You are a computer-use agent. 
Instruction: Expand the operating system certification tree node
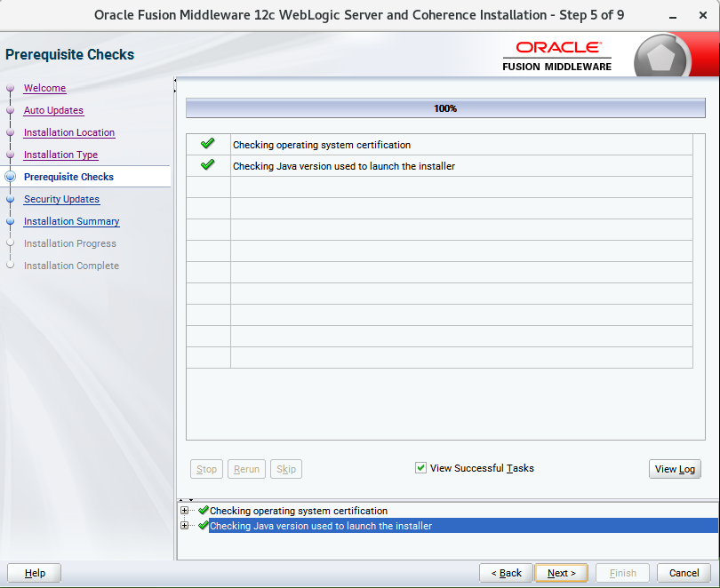click(x=185, y=511)
